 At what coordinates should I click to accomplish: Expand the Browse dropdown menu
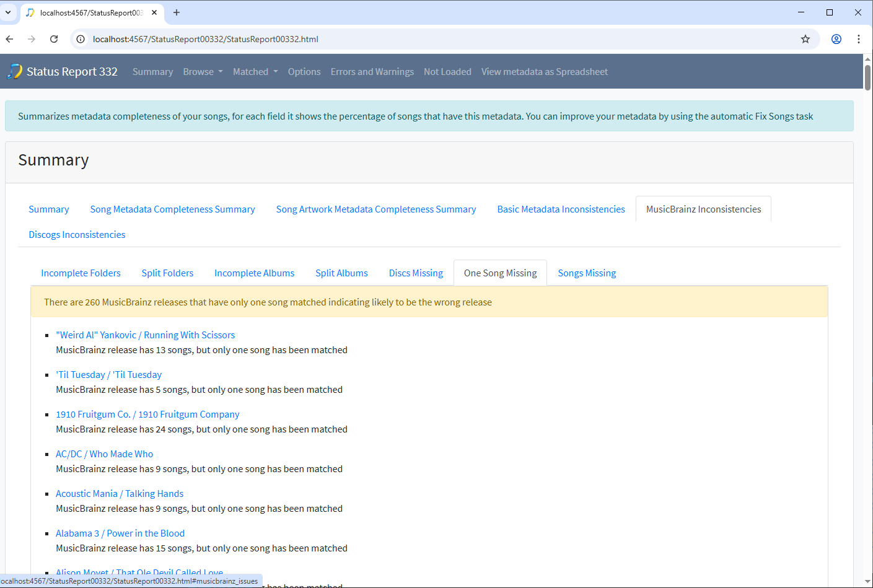203,72
